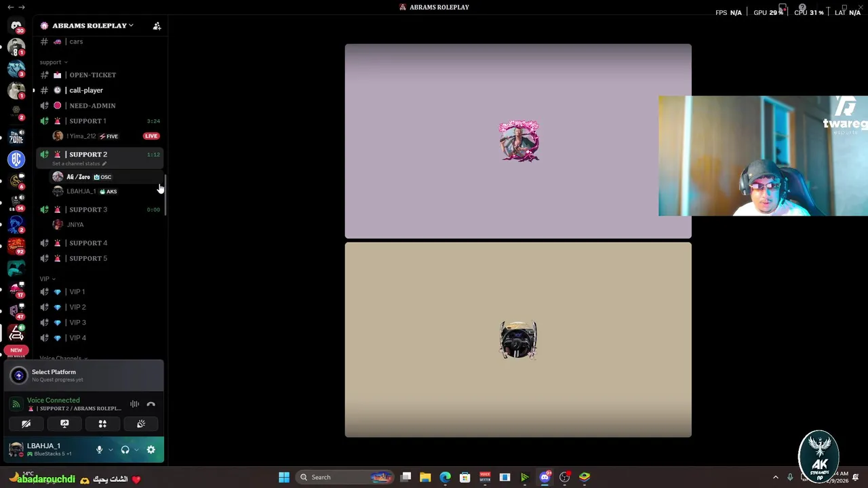Image resolution: width=868 pixels, height=488 pixels.
Task: Open LBAHJA_1 user avatar in the bottom panel
Action: pos(16,449)
